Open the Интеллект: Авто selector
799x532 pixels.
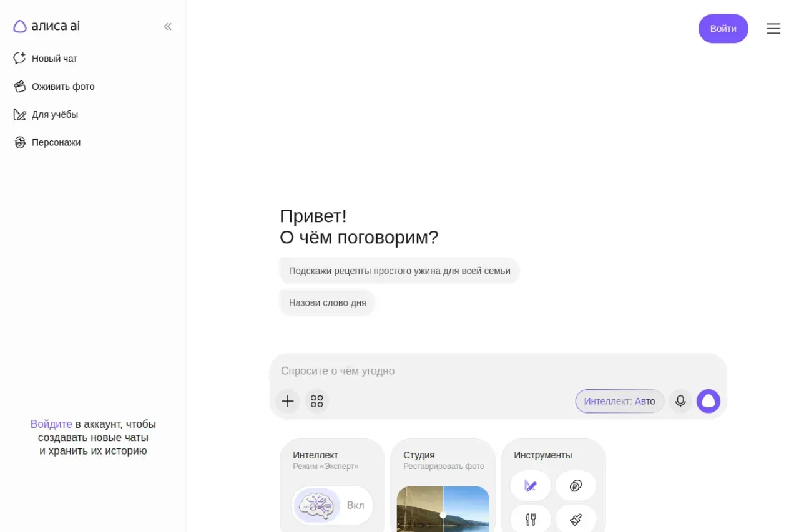pos(620,401)
